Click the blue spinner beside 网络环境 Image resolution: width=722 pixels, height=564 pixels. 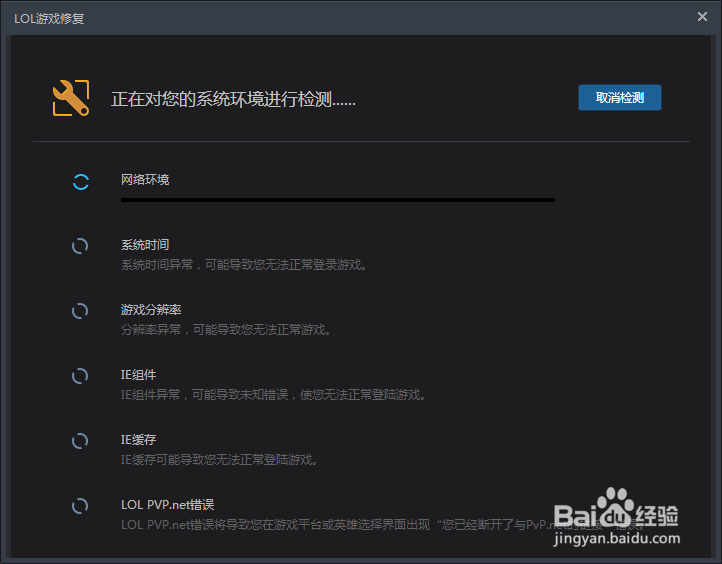pos(81,182)
